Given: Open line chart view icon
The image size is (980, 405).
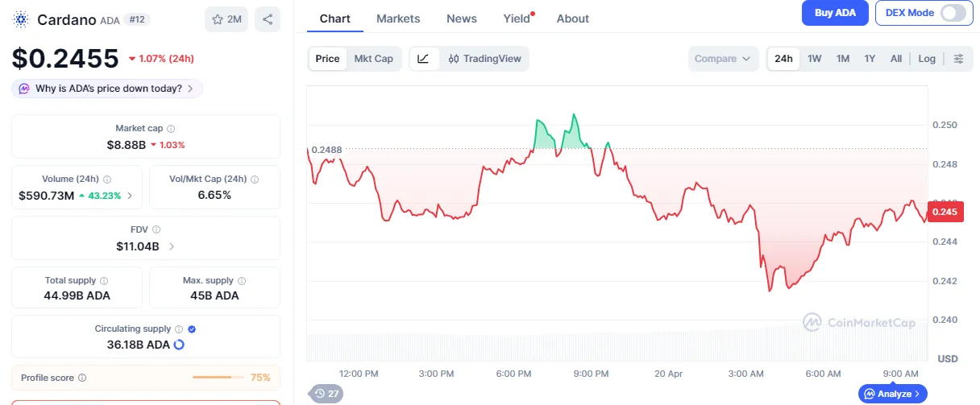Looking at the screenshot, I should pyautogui.click(x=424, y=59).
